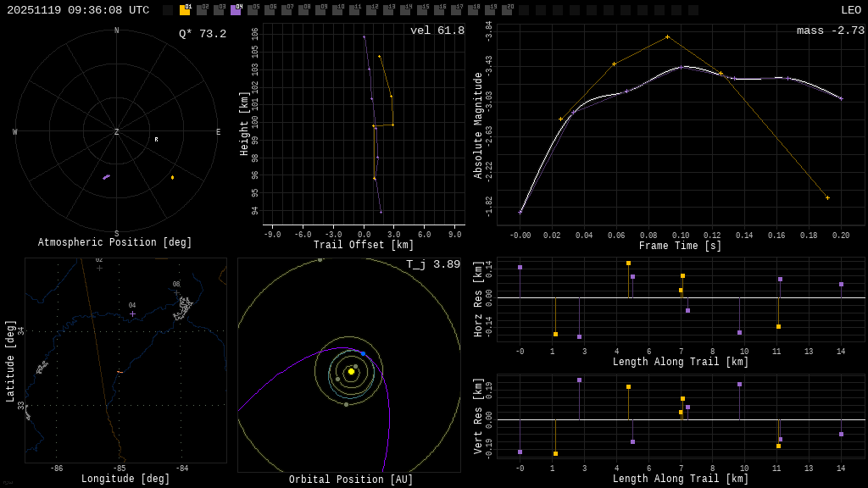
Task: Click the orange meteor marker on sky plot
Action: click(x=172, y=177)
